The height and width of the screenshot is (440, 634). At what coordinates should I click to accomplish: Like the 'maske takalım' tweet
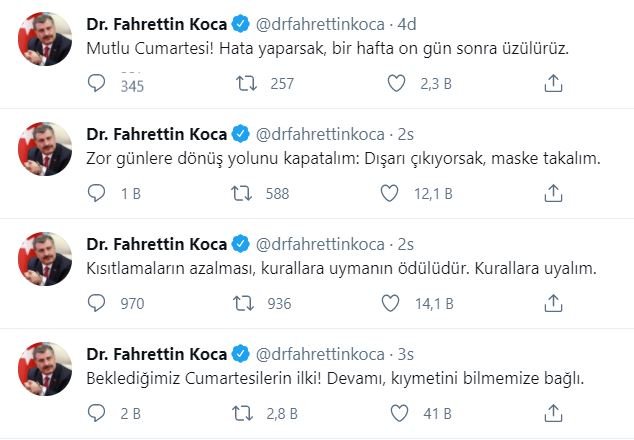[398, 194]
